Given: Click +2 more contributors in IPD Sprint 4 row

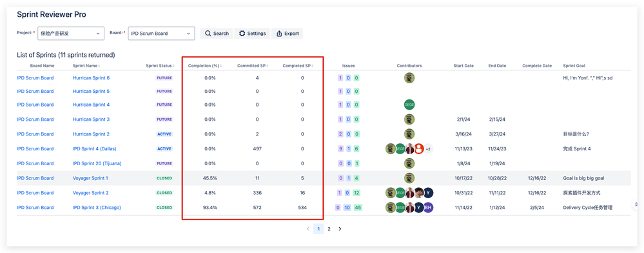Looking at the screenshot, I should [x=428, y=149].
